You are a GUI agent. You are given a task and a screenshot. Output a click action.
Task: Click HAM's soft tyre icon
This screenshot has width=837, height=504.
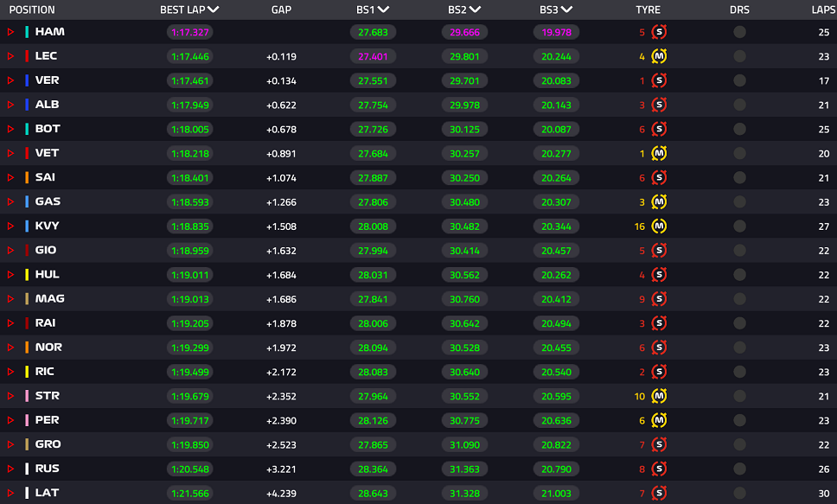(x=659, y=32)
